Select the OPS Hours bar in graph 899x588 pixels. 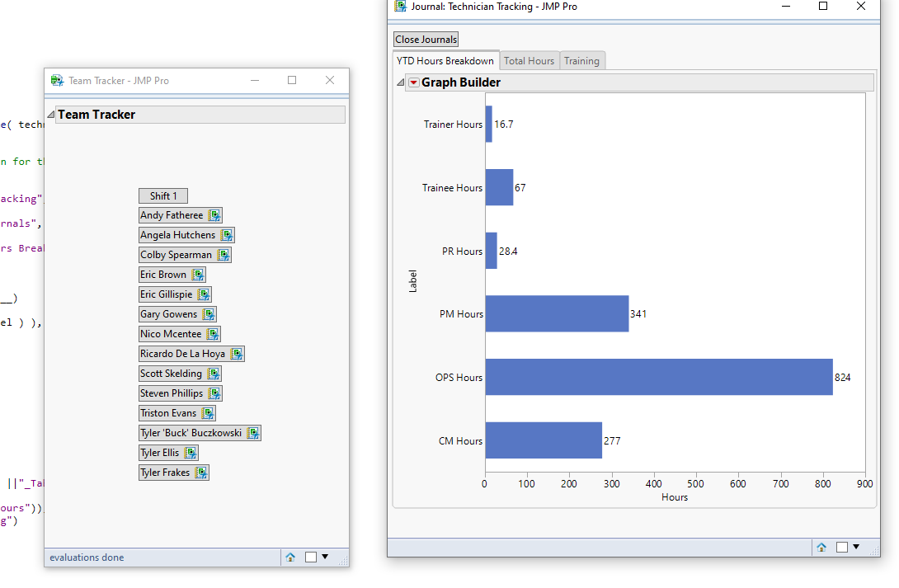[659, 377]
